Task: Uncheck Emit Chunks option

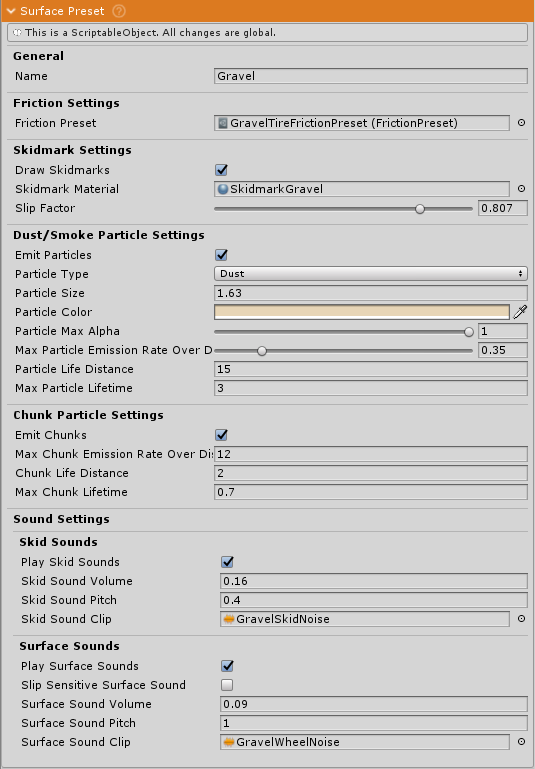Action: click(221, 435)
